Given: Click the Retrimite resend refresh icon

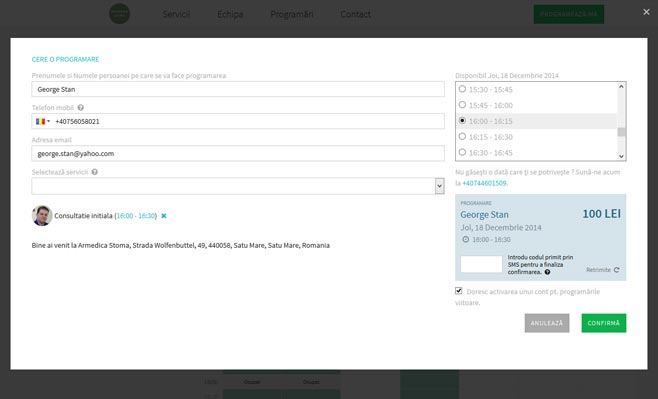Looking at the screenshot, I should pyautogui.click(x=616, y=270).
